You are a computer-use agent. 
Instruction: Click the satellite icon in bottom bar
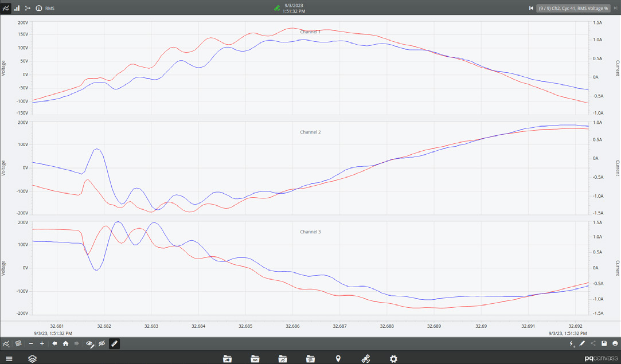pyautogui.click(x=365, y=359)
